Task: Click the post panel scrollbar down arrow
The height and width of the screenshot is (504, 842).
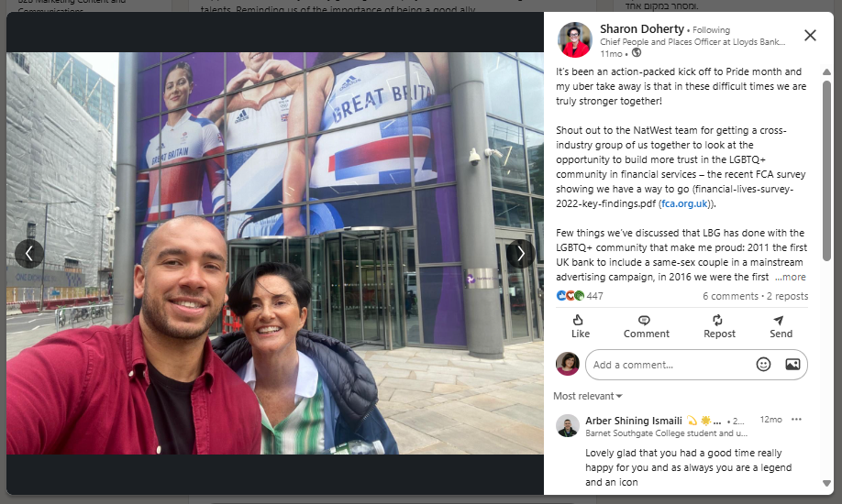Action: click(x=826, y=483)
